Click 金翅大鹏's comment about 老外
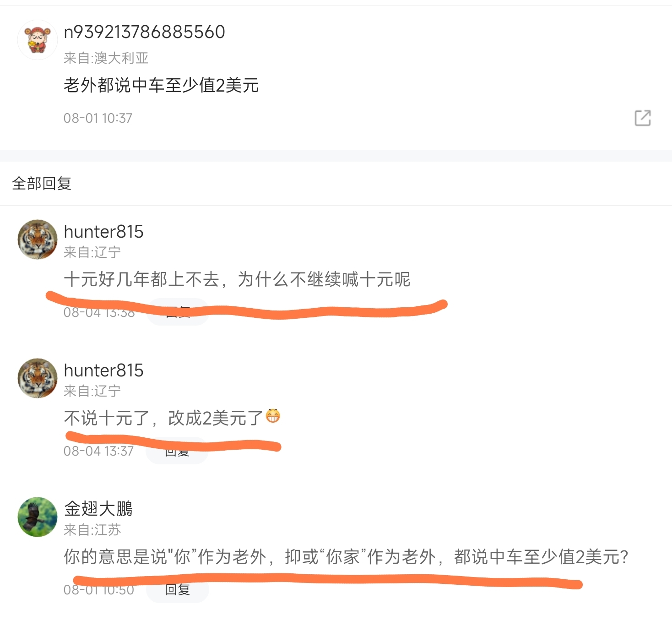Viewport: 672px width, 626px height. pos(346,557)
